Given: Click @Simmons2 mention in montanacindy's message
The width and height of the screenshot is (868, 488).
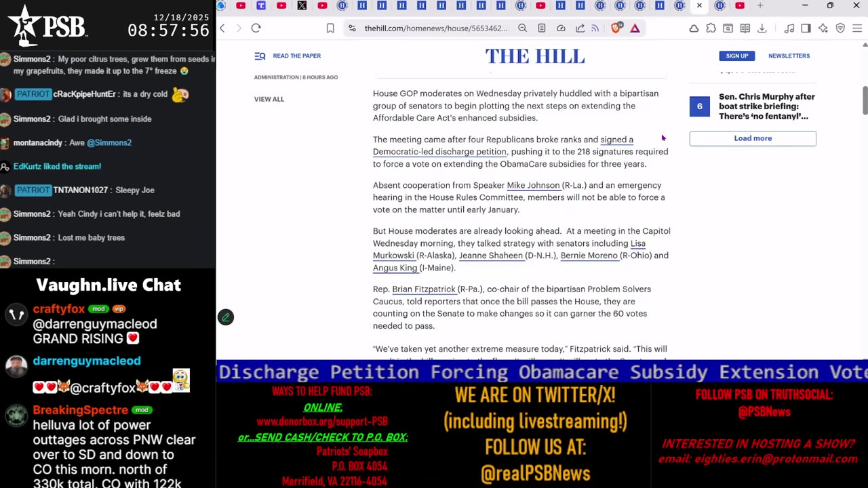Looking at the screenshot, I should coord(108,143).
